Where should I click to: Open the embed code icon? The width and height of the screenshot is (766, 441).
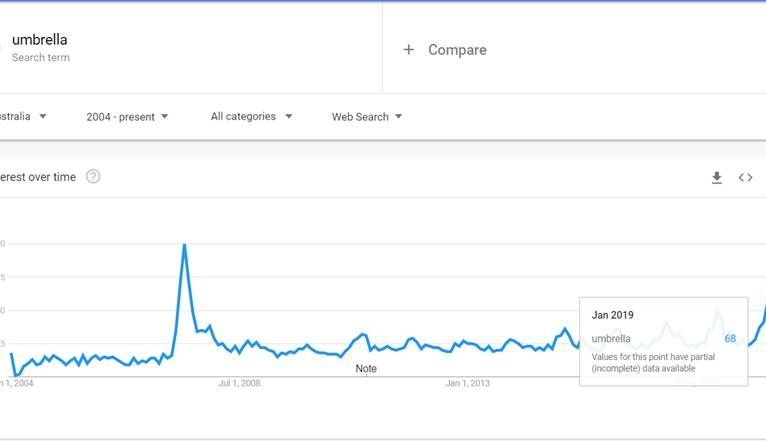coord(745,178)
